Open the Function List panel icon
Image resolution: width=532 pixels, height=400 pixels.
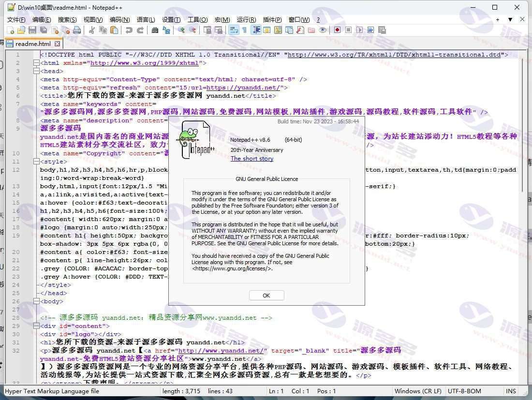point(300,30)
